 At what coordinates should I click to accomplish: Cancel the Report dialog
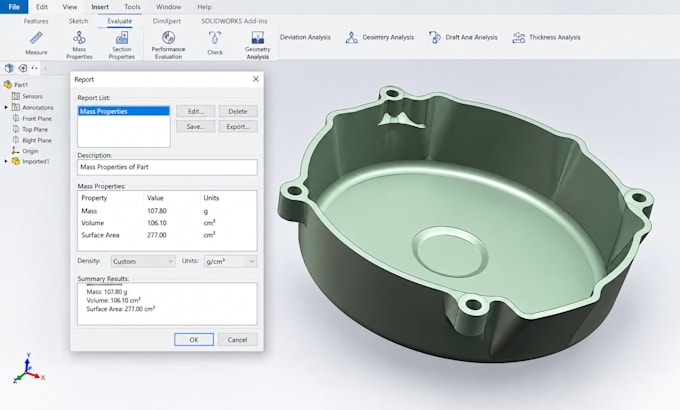click(237, 340)
